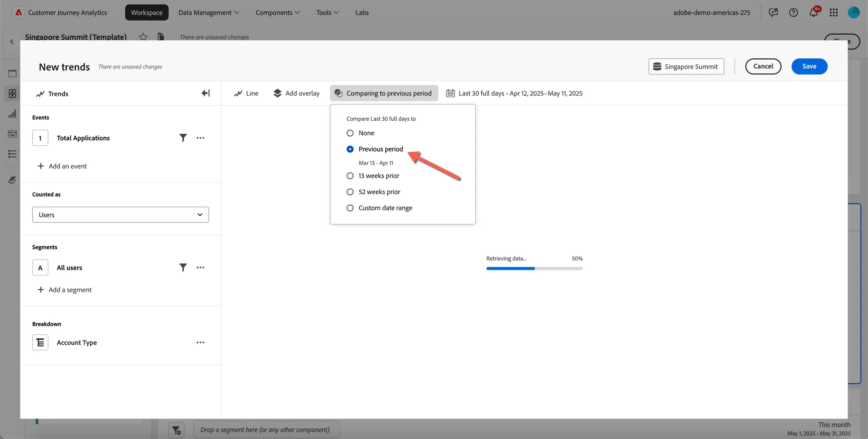
Task: Click the New trends title
Action: 64,67
